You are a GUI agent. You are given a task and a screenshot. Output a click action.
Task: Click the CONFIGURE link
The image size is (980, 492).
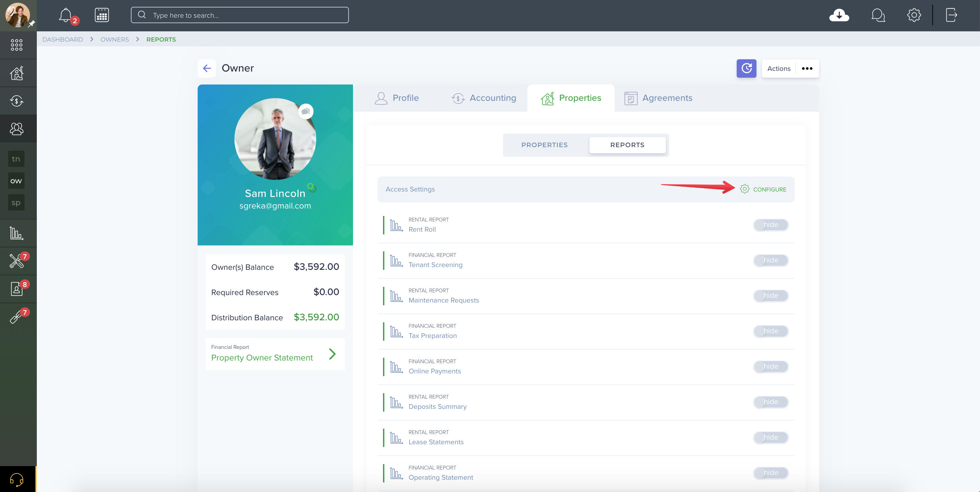tap(769, 189)
